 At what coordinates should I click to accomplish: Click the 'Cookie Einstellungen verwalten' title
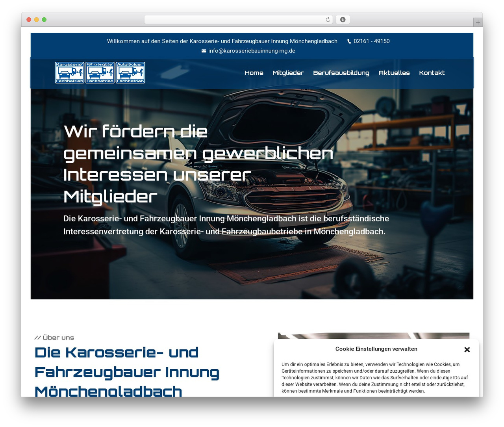[376, 349]
